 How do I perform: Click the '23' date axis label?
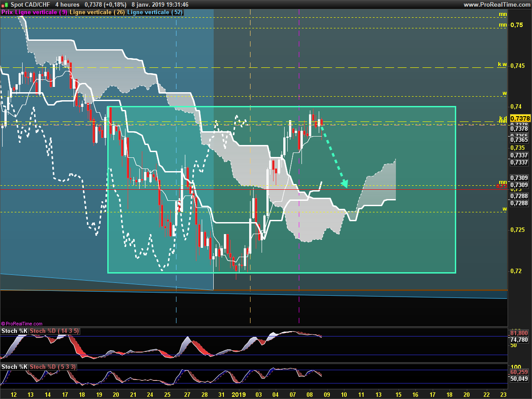(x=503, y=394)
